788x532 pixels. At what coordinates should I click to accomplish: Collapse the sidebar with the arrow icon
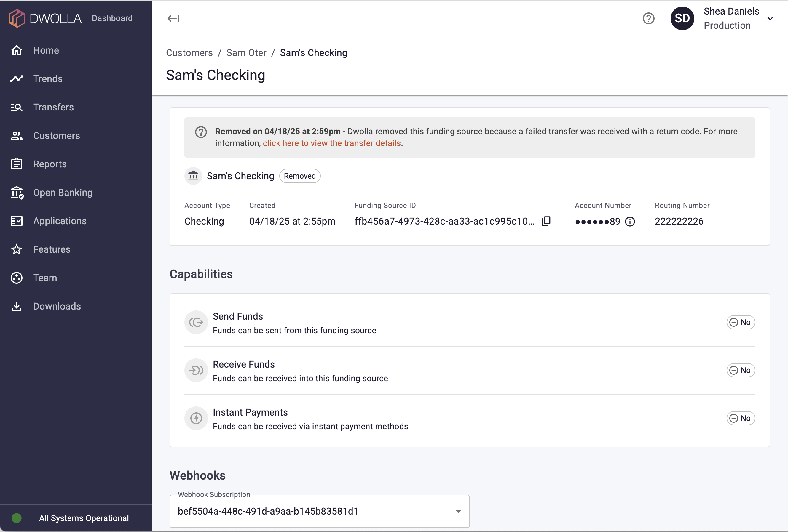pyautogui.click(x=173, y=18)
